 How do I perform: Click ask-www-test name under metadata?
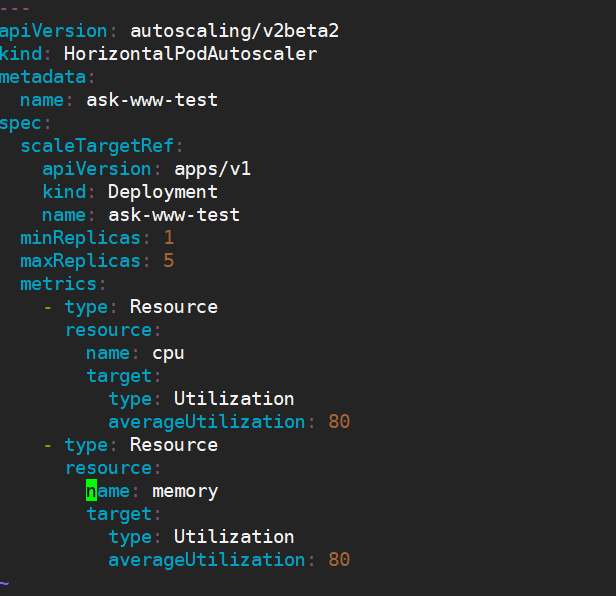pyautogui.click(x=152, y=100)
